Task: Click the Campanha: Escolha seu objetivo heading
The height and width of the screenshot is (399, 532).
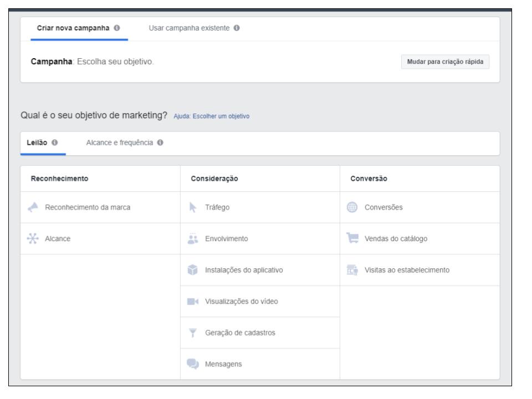Action: pos(92,62)
